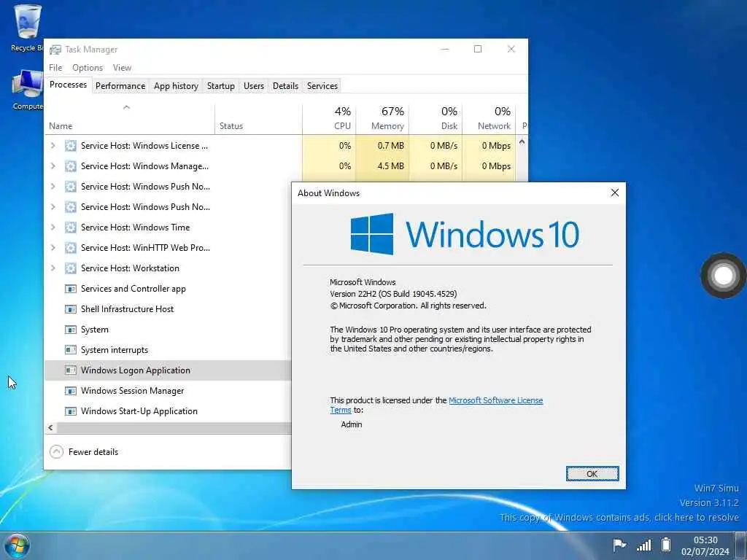This screenshot has height=560, width=747.
Task: Click the floating round assistive button on desktop
Action: (723, 275)
